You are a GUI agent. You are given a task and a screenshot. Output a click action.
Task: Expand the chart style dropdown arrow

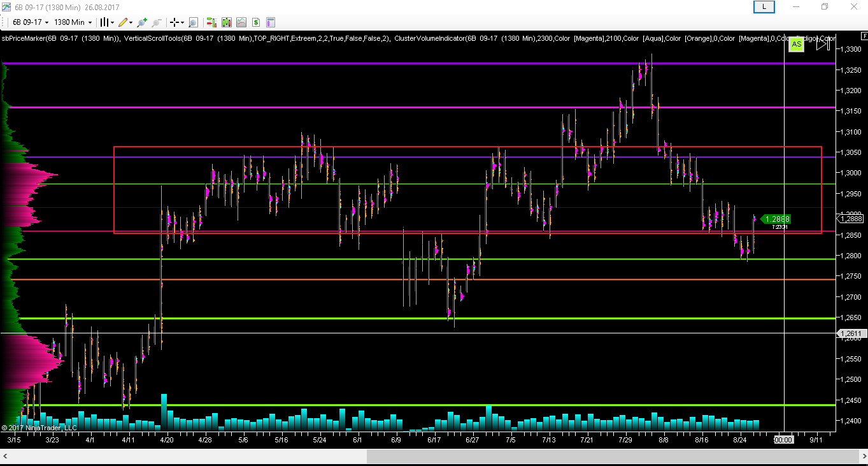coord(113,22)
